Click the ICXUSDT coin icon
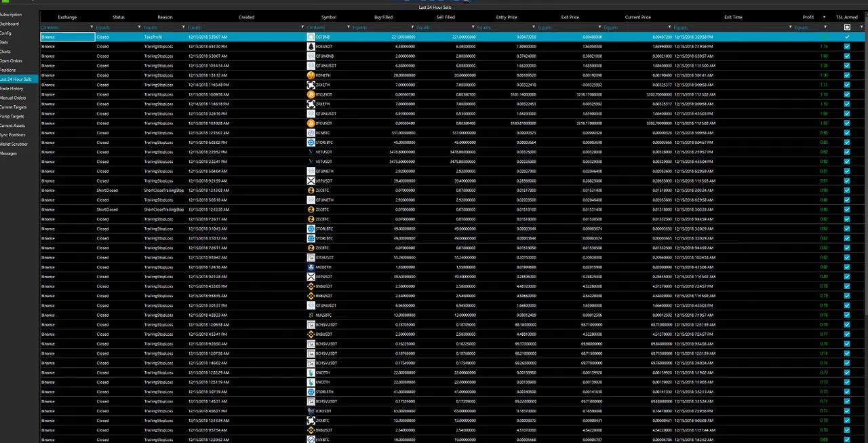This screenshot has width=868, height=443. coord(311,410)
